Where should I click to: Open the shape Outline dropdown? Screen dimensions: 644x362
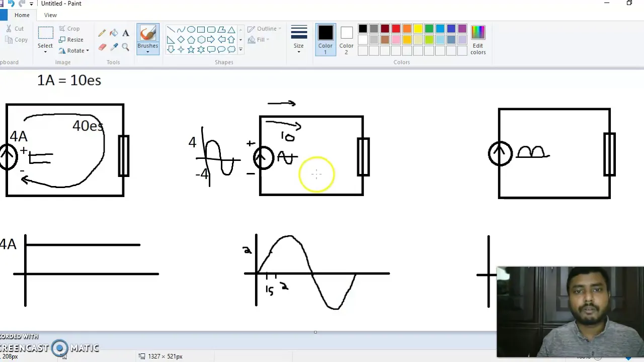click(x=264, y=29)
